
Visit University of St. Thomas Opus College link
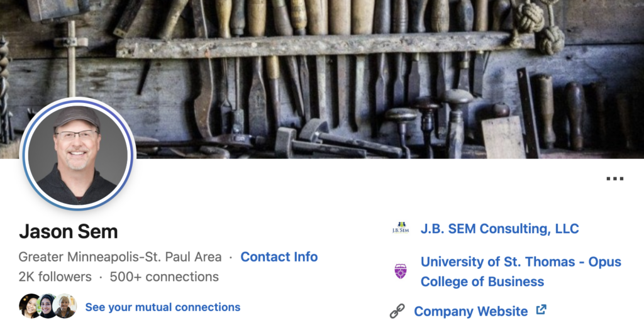click(x=520, y=271)
